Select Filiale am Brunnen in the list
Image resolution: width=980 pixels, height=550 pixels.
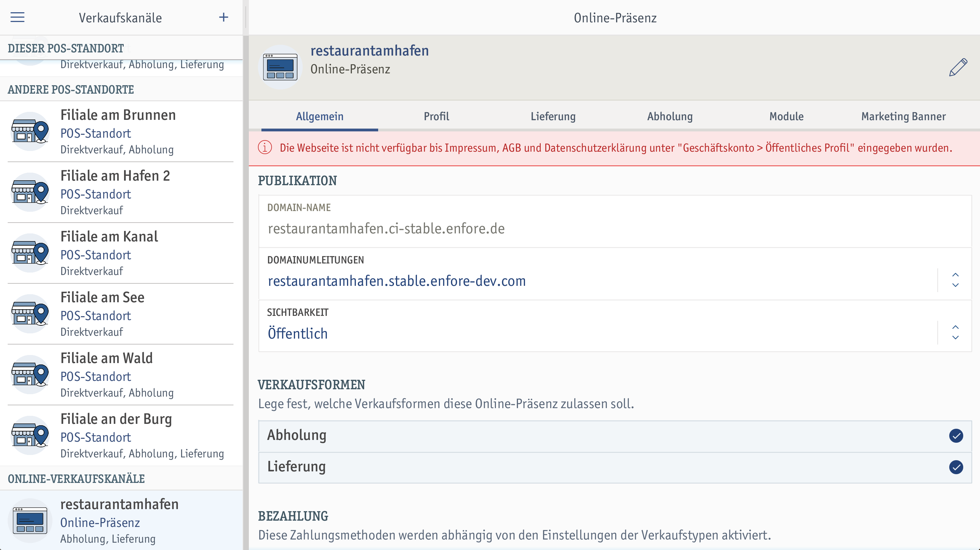[121, 132]
